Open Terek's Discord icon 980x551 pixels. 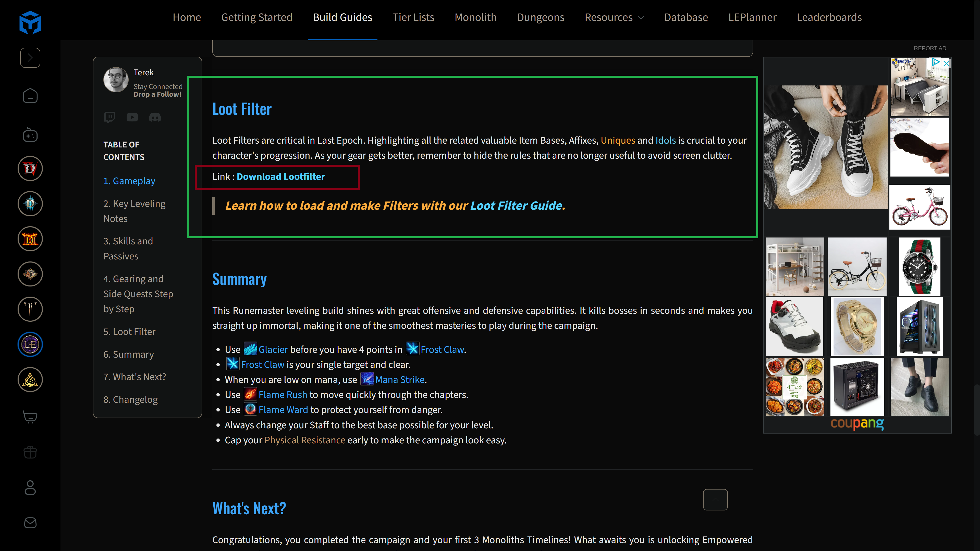[155, 117]
